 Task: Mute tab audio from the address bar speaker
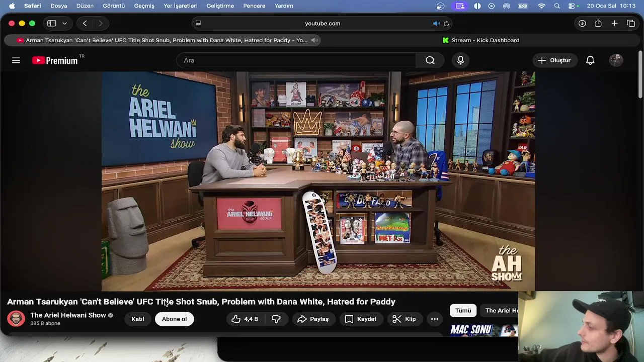point(436,23)
